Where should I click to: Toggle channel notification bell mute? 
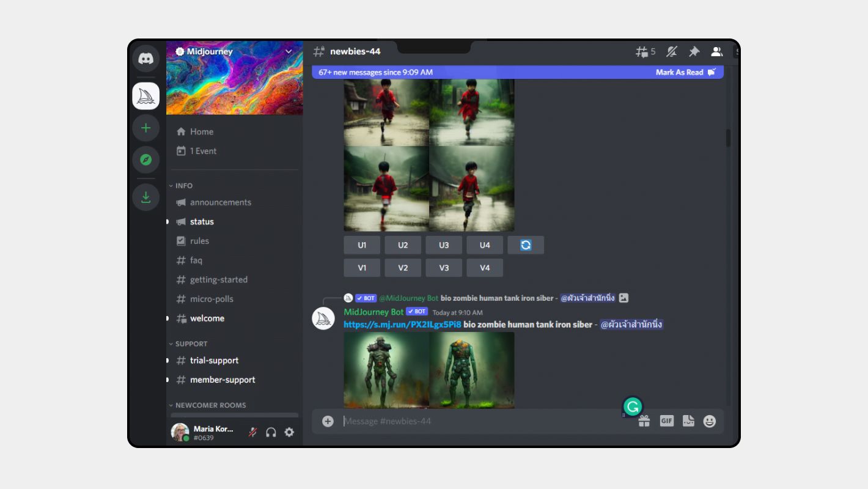[672, 52]
